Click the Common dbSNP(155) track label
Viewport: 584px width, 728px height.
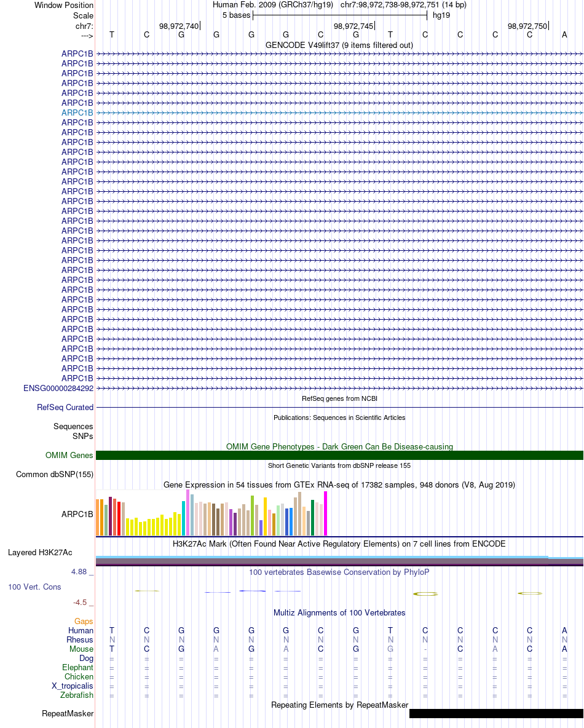pyautogui.click(x=55, y=475)
